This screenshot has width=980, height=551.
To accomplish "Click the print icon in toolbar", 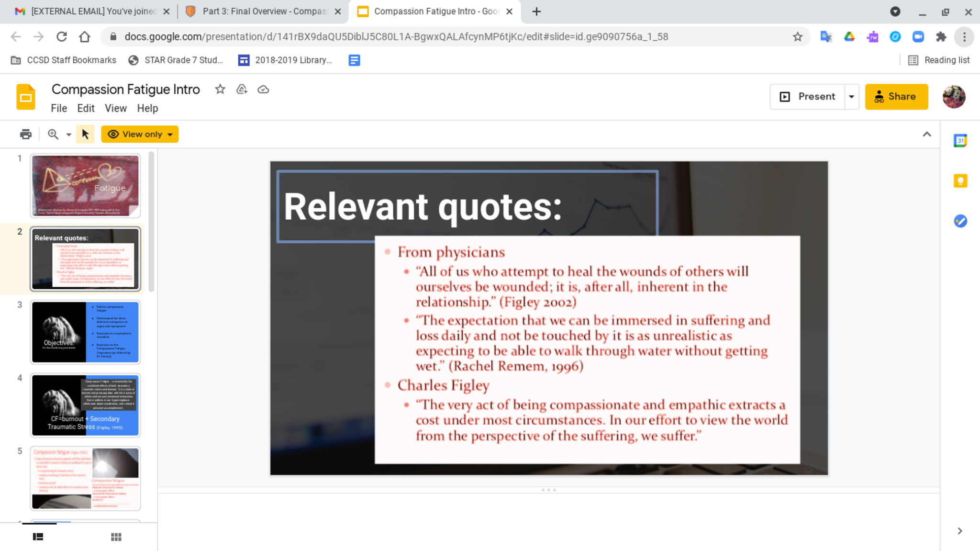I will [26, 135].
